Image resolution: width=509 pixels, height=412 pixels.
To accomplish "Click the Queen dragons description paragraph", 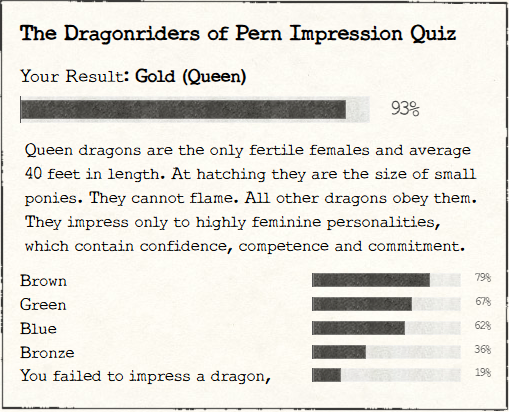I will tap(251, 198).
